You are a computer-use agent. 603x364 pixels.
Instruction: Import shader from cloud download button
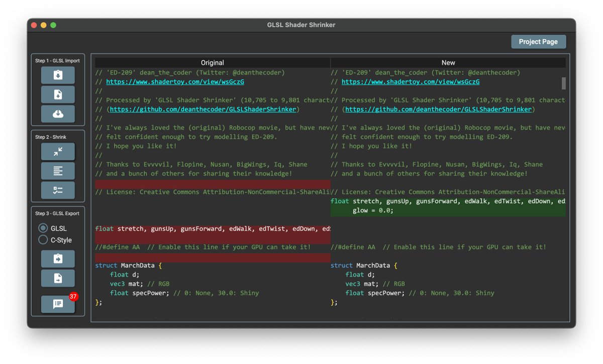[x=58, y=114]
